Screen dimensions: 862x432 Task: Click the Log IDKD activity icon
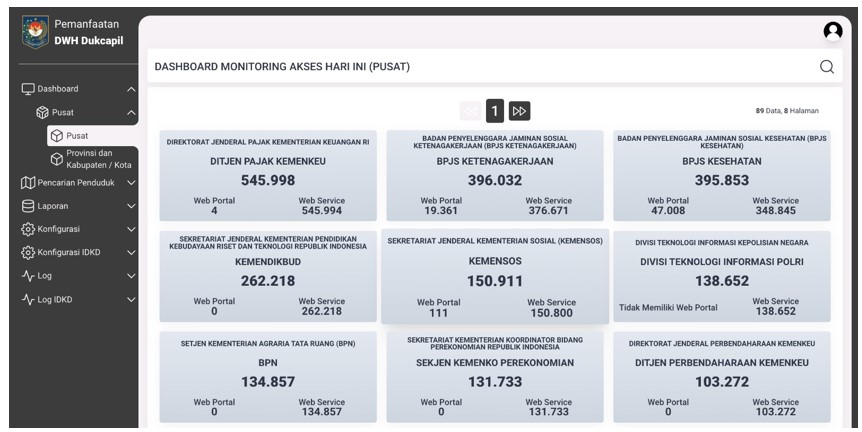tap(28, 299)
